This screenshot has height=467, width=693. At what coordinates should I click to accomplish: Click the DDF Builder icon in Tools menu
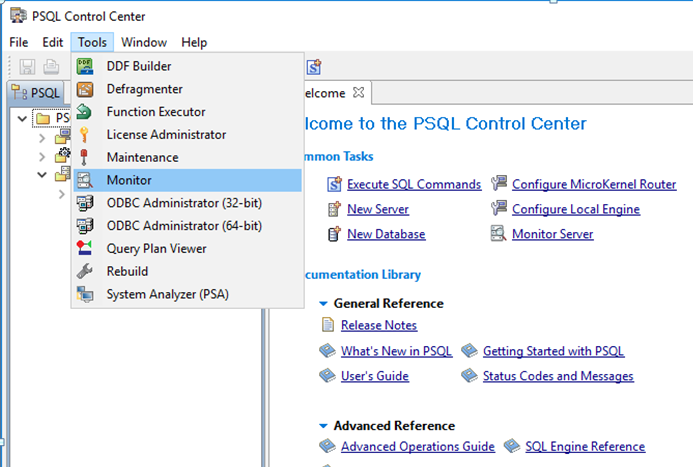[85, 66]
